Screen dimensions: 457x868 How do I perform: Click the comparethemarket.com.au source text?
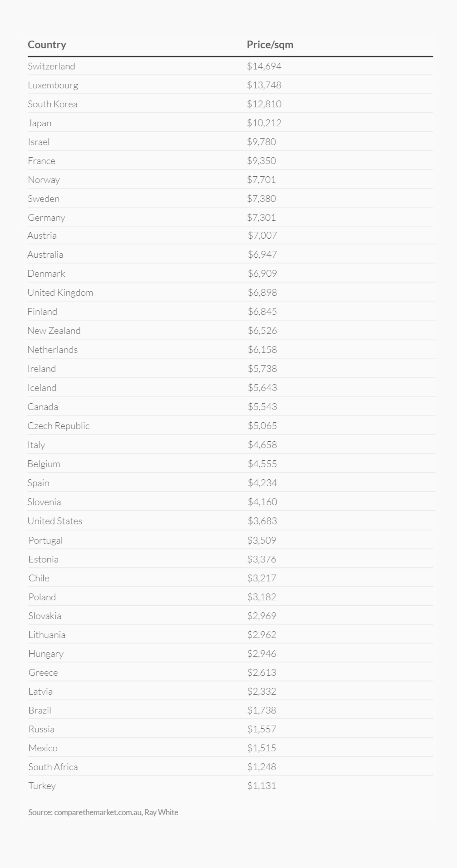[x=98, y=812]
